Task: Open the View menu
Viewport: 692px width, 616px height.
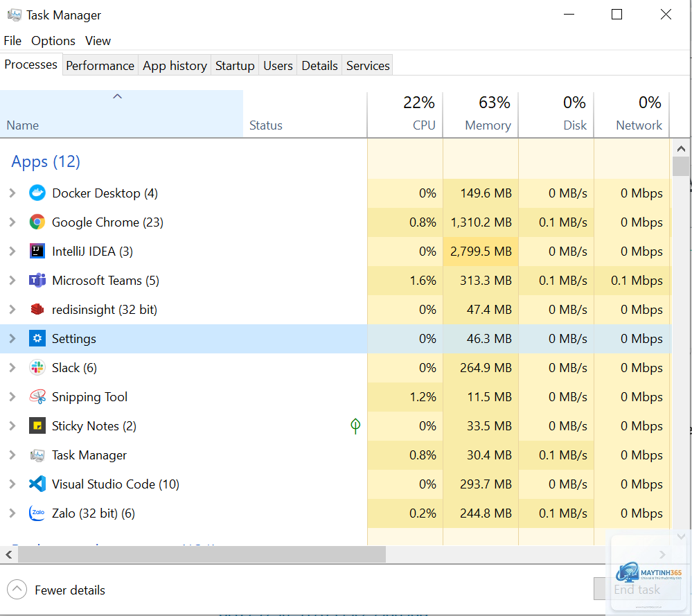Action: (98, 41)
